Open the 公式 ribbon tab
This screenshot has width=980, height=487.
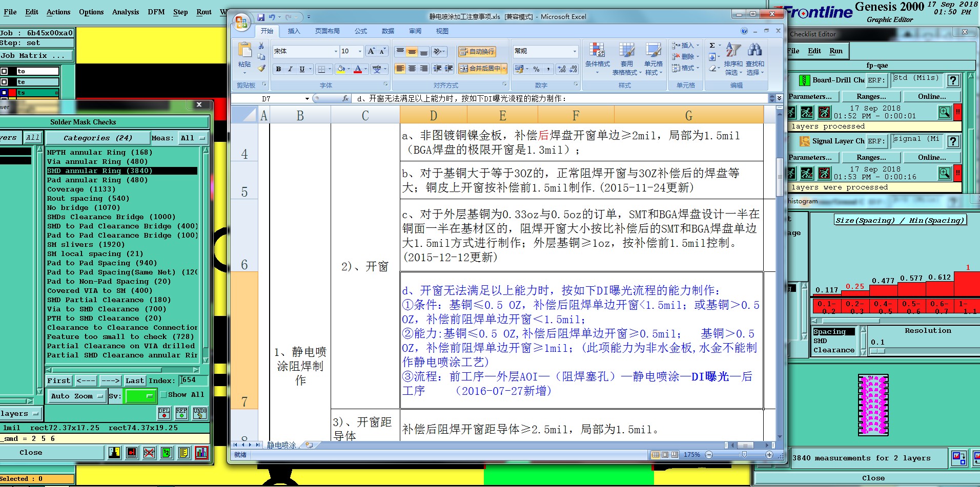361,31
